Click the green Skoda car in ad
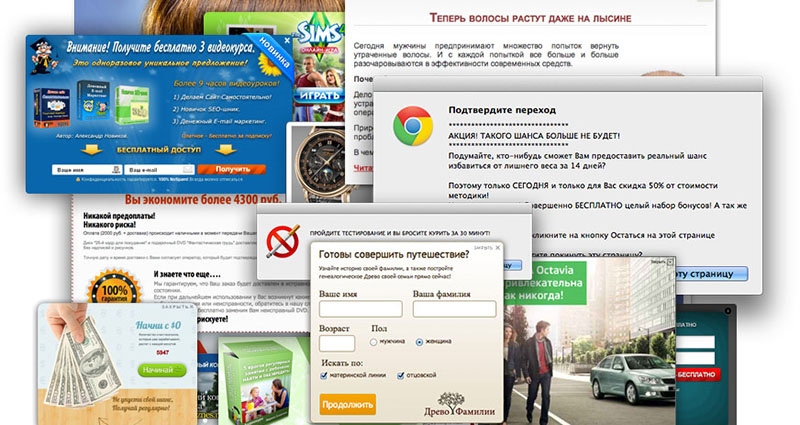 [633, 380]
